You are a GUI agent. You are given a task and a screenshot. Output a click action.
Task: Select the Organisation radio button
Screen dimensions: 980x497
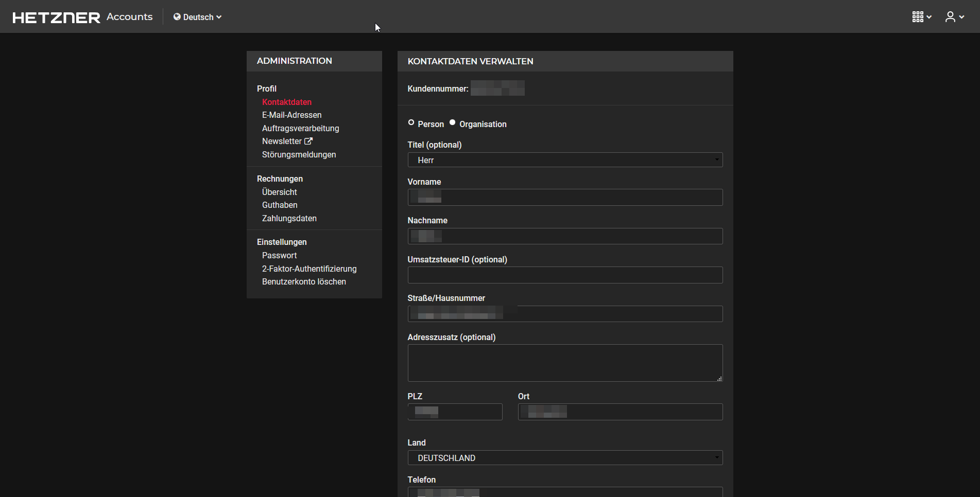[452, 122]
